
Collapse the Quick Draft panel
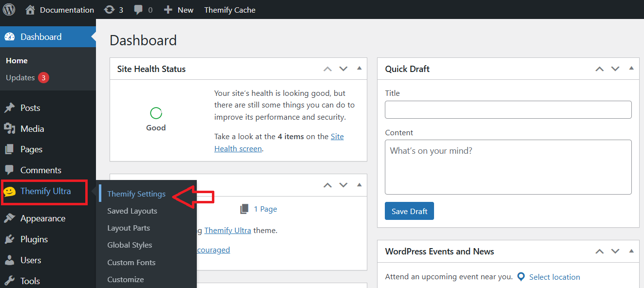click(x=631, y=69)
